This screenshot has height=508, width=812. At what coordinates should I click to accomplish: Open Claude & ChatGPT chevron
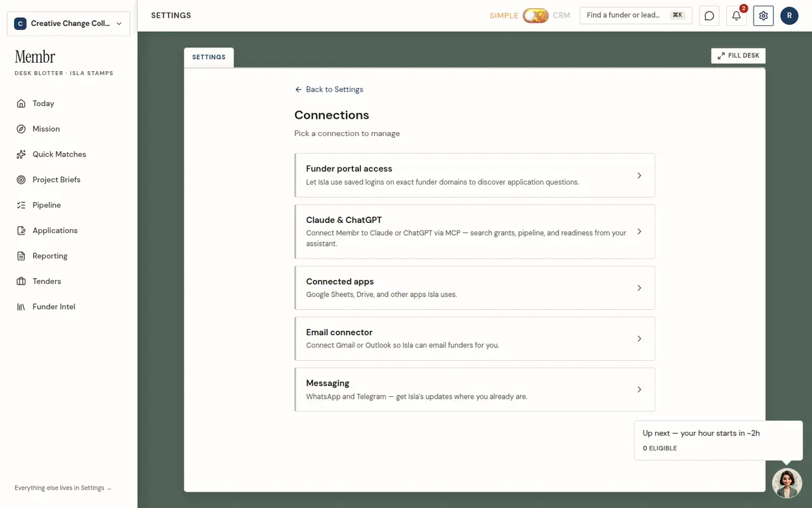pyautogui.click(x=639, y=232)
